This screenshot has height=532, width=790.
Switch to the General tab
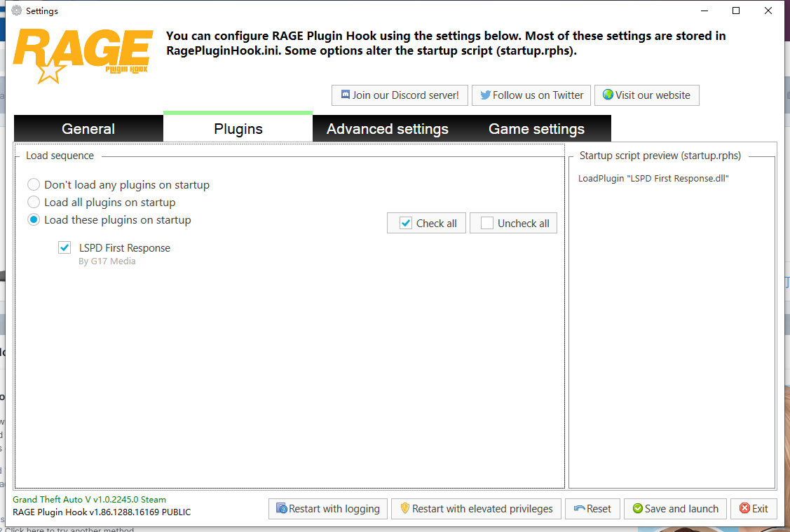point(88,129)
